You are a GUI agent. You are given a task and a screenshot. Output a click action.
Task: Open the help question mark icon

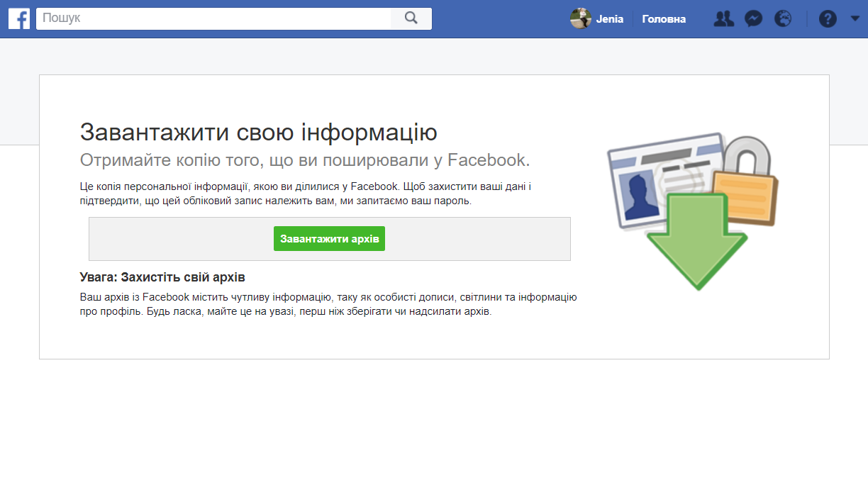828,19
